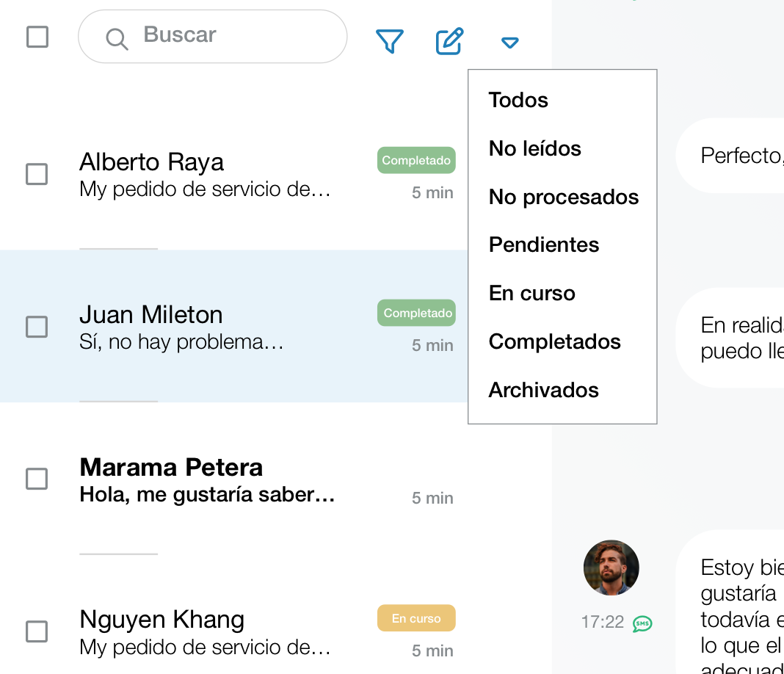The height and width of the screenshot is (674, 784).
Task: Click Alberto Raya's green Completado badge
Action: (416, 160)
